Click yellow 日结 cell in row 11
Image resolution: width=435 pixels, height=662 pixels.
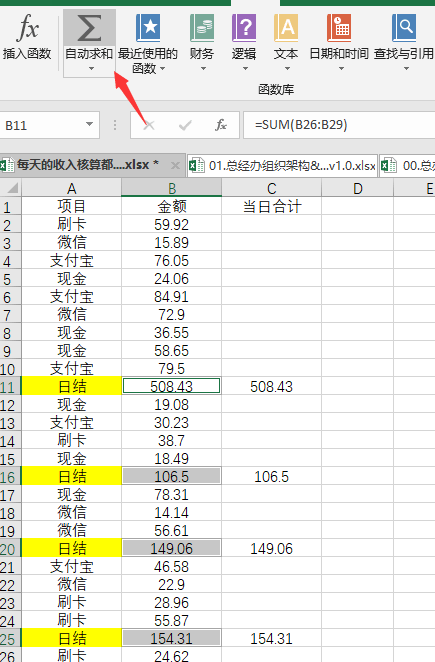click(71, 387)
